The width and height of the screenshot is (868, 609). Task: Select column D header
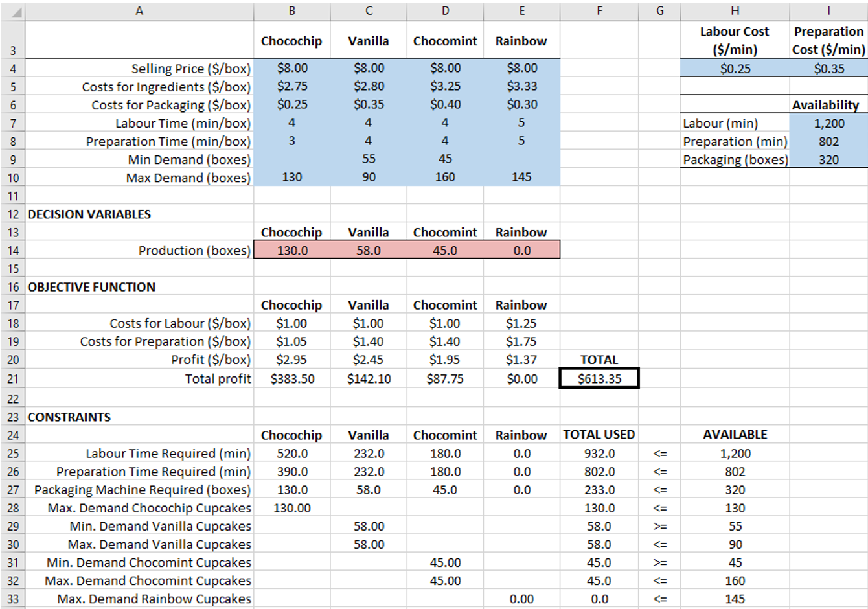click(445, 10)
